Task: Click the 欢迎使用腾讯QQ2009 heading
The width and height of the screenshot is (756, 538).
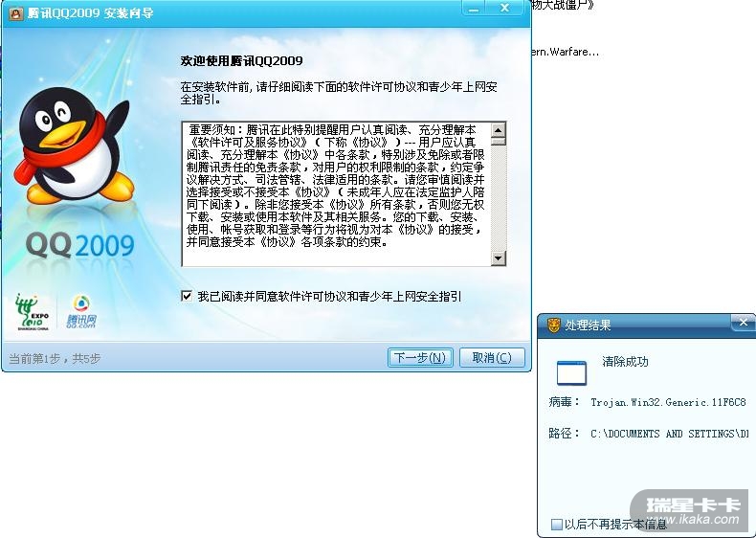Action: click(241, 61)
